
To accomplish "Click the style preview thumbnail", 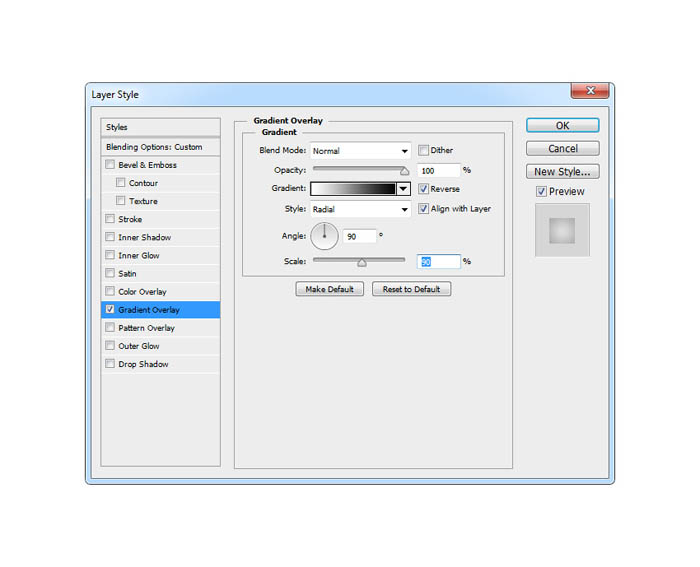I will pyautogui.click(x=562, y=230).
